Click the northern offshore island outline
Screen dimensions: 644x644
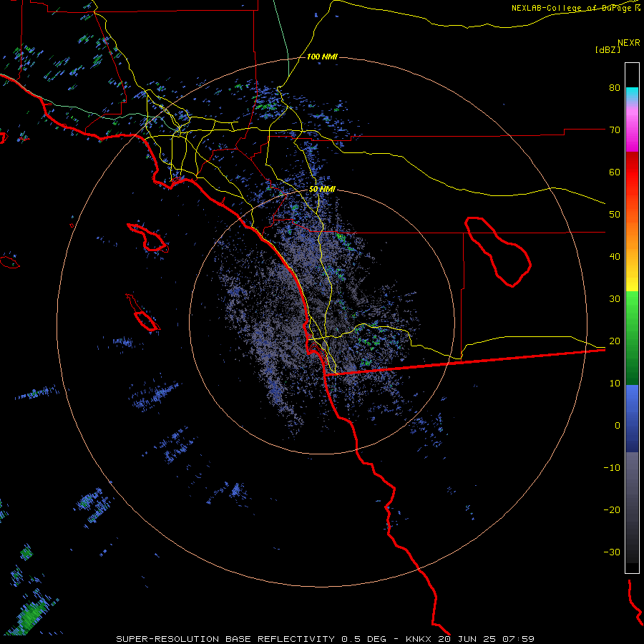[x=148, y=238]
